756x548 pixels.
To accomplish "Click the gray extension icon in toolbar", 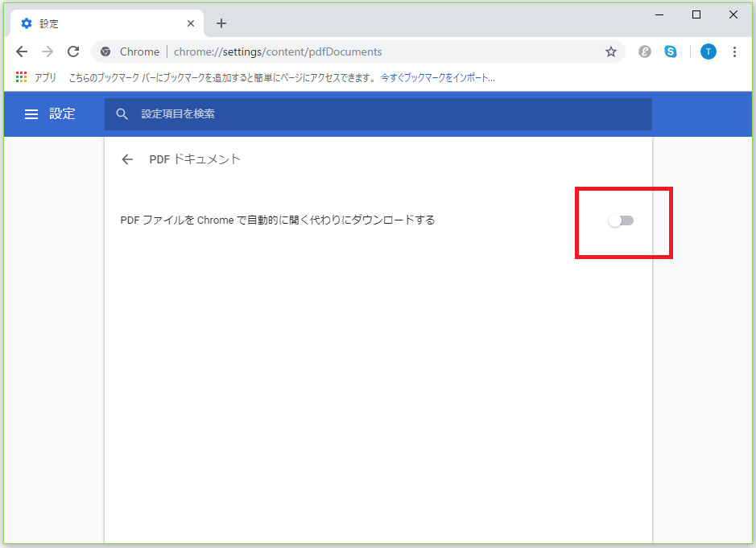I will coord(645,52).
